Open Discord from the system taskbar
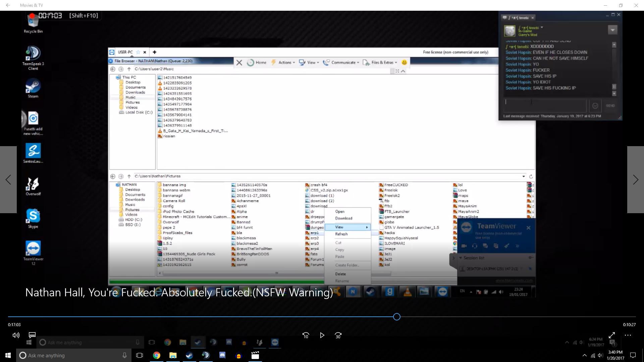 click(222, 355)
